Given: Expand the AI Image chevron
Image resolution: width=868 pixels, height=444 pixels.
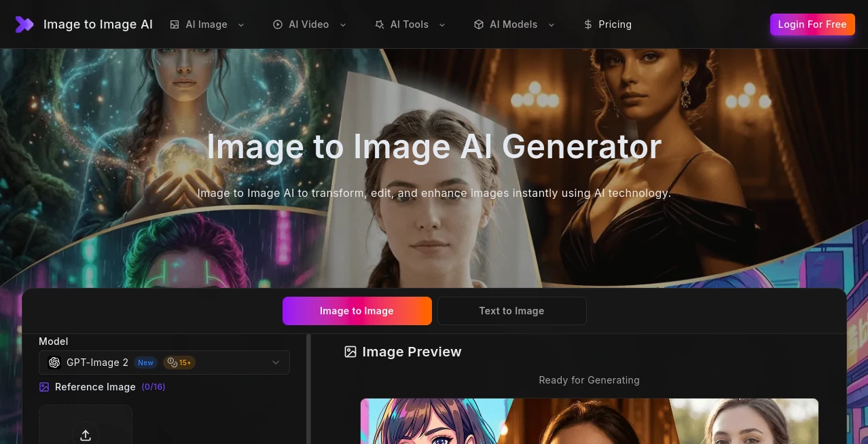Looking at the screenshot, I should tap(241, 24).
